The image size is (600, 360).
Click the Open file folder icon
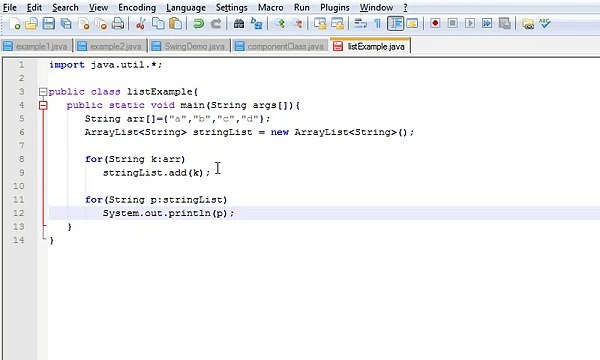[31, 24]
